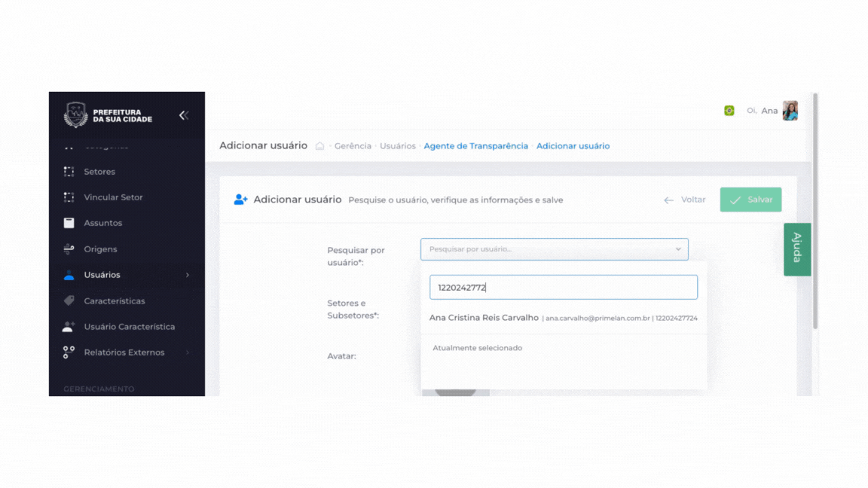This screenshot has height=488, width=868.
Task: Go to Usuários breadcrumb link
Action: pos(398,146)
